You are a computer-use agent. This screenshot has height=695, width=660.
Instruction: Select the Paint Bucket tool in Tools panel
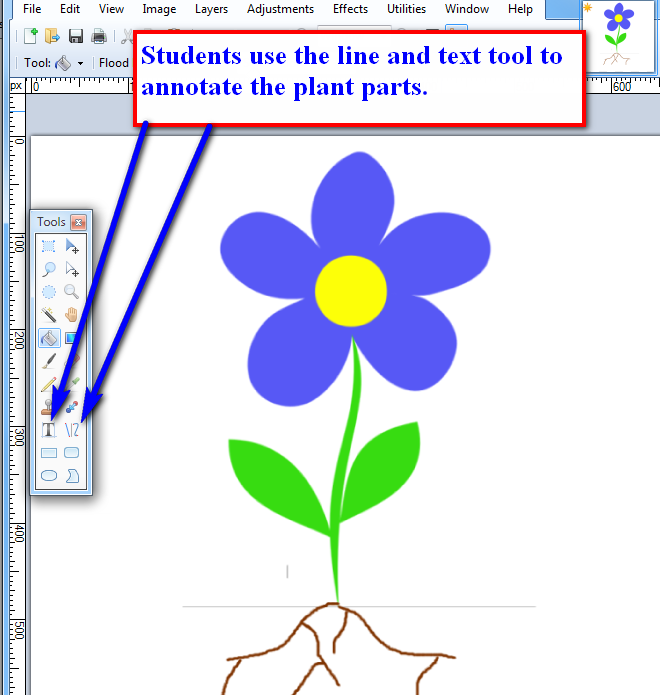pos(49,338)
